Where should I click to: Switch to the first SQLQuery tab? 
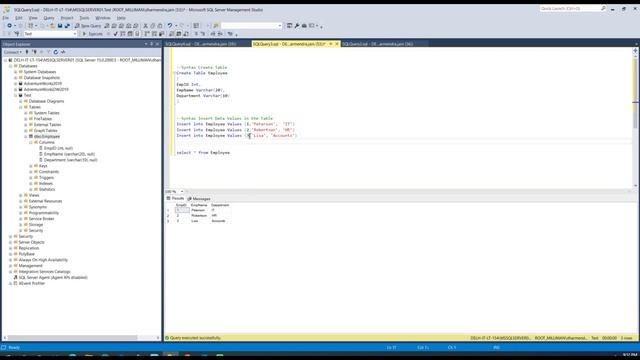click(x=200, y=44)
